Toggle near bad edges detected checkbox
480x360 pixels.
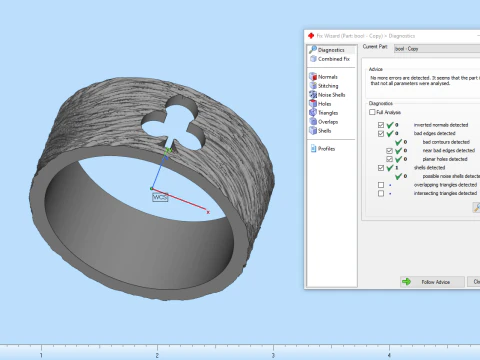[389, 151]
